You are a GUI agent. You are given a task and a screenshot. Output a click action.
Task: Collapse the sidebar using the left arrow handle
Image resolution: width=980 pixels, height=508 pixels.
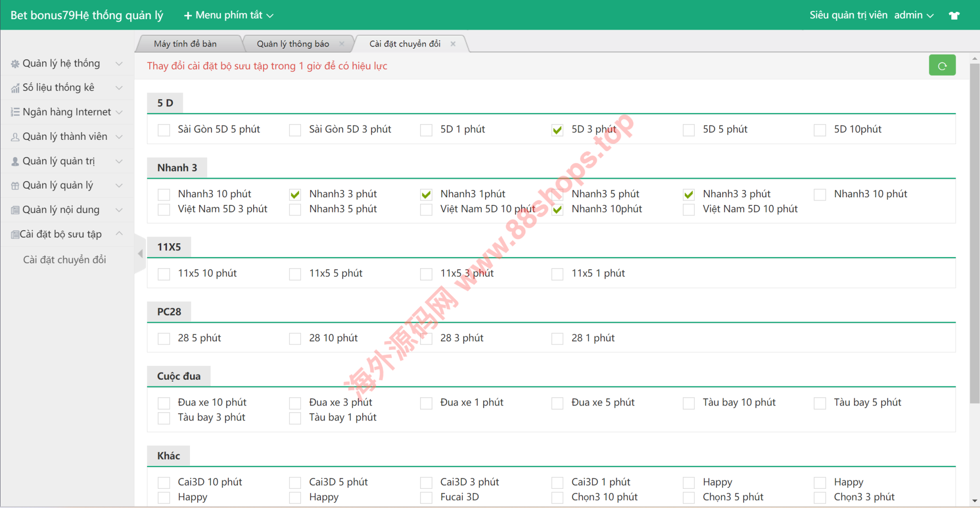point(140,254)
